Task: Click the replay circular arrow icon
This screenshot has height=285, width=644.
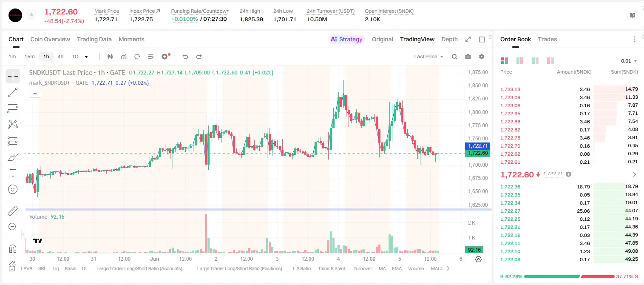Action: click(137, 57)
